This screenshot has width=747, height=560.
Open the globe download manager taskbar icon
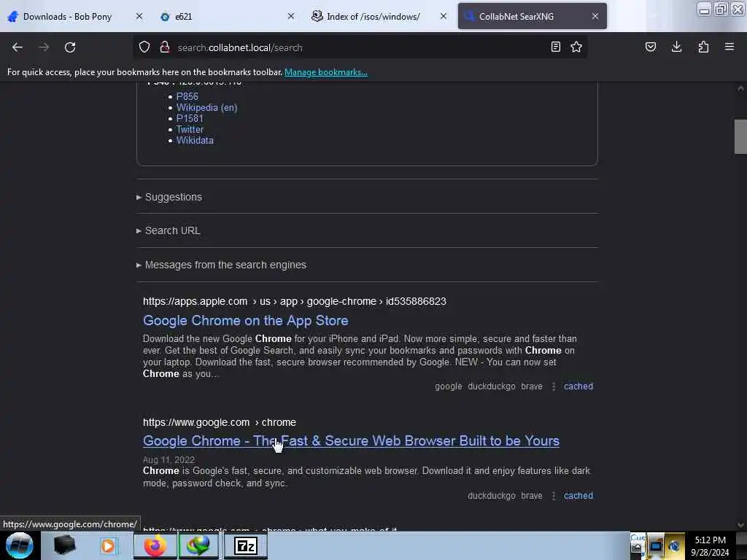pos(198,545)
